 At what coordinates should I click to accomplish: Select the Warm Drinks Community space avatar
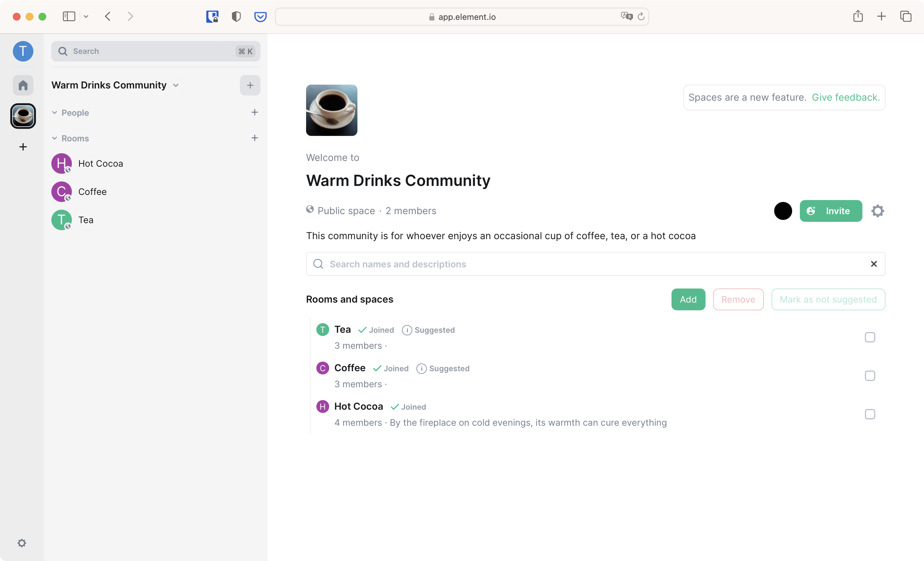point(22,116)
